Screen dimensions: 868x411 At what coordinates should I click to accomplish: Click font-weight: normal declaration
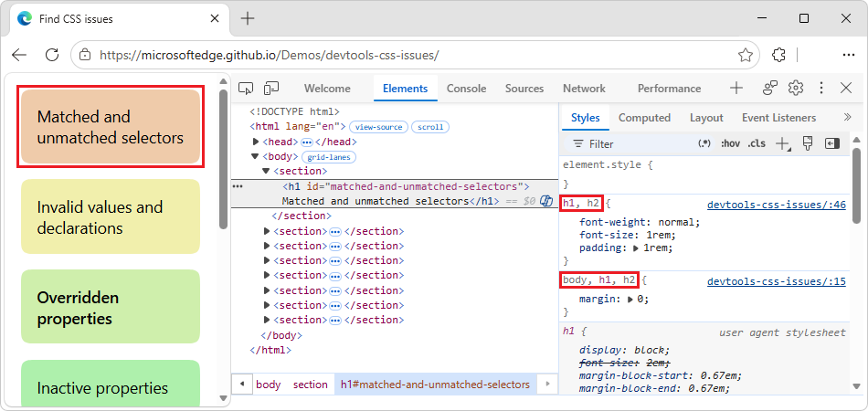click(x=640, y=222)
